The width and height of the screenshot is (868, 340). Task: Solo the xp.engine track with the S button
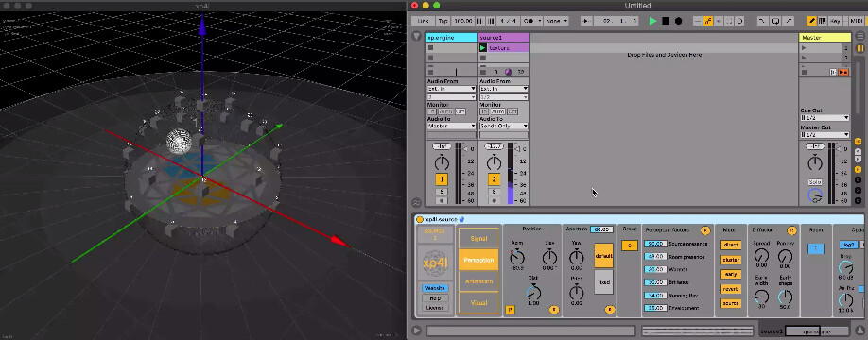(x=442, y=192)
